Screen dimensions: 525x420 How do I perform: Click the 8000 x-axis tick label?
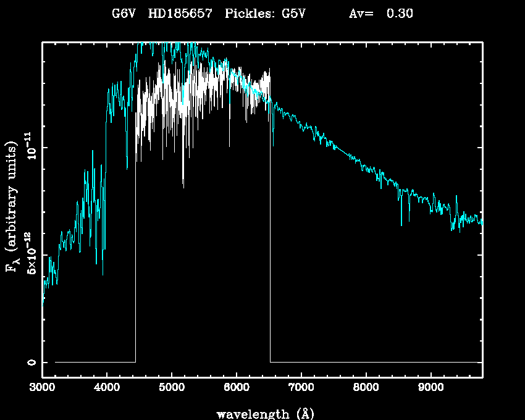pos(366,388)
